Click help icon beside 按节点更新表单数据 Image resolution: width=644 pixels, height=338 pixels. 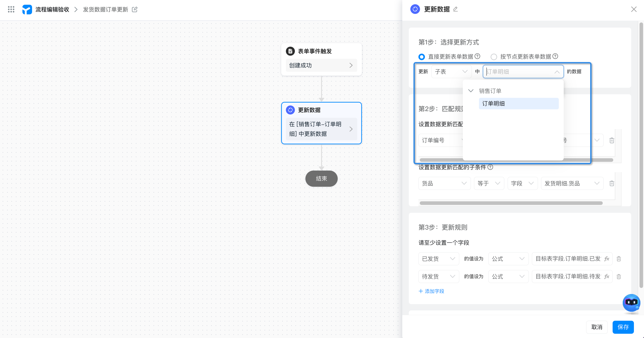coord(555,56)
